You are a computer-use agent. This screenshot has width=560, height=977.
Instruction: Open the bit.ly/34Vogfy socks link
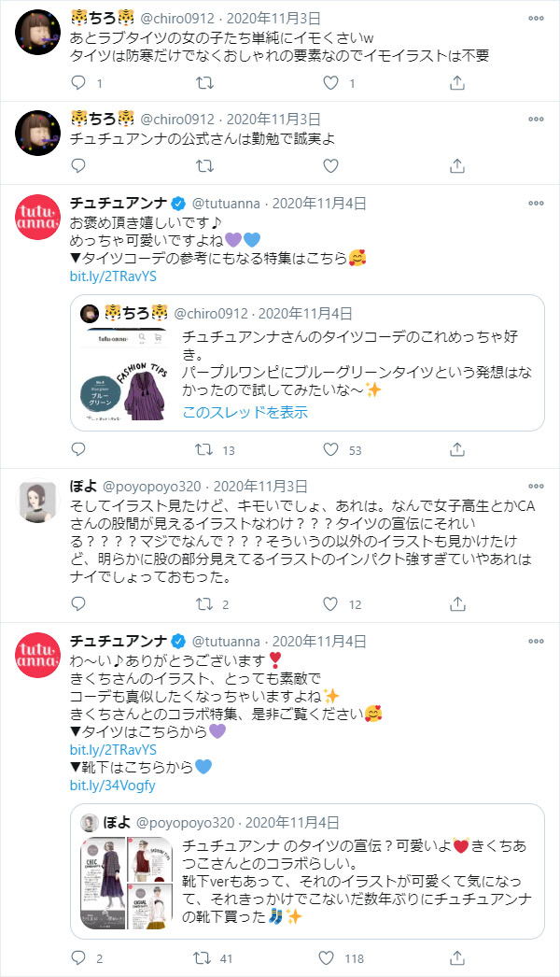113,786
